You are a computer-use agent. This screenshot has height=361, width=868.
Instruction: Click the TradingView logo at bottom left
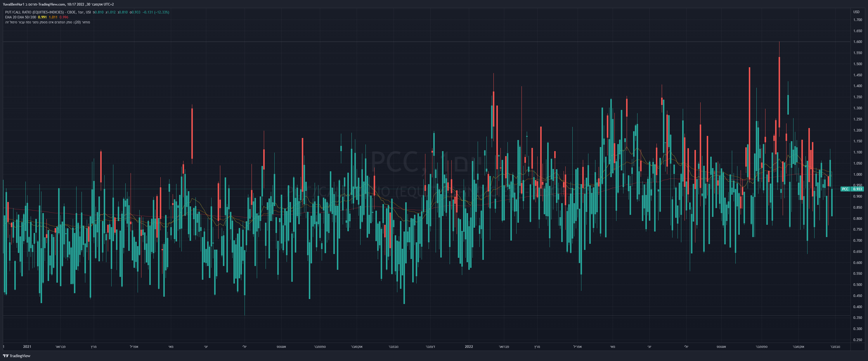[x=17, y=356]
